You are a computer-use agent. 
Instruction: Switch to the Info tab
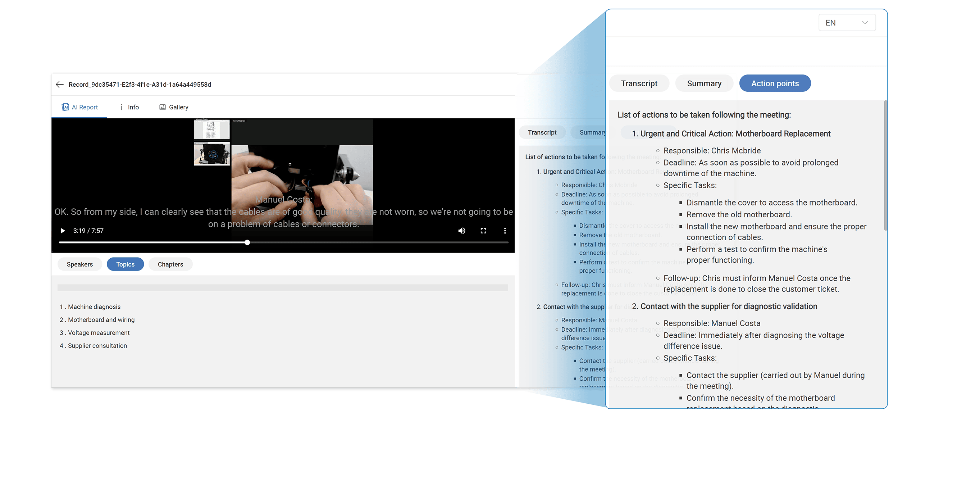[129, 107]
